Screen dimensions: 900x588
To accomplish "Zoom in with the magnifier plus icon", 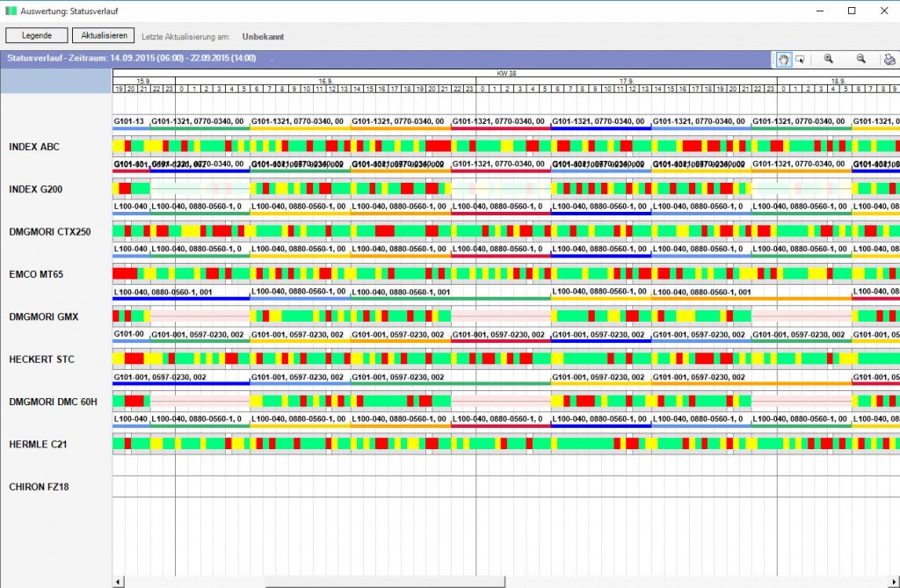I will coord(828,59).
